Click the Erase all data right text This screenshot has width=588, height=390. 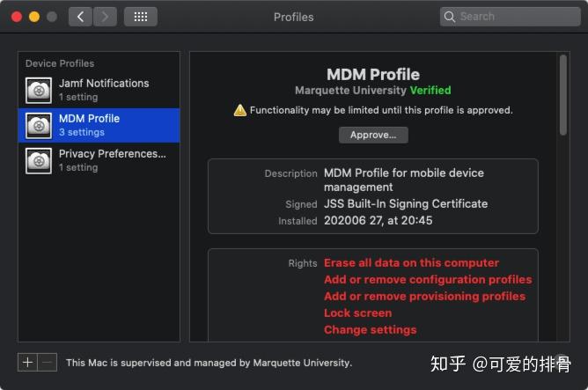[x=411, y=262]
